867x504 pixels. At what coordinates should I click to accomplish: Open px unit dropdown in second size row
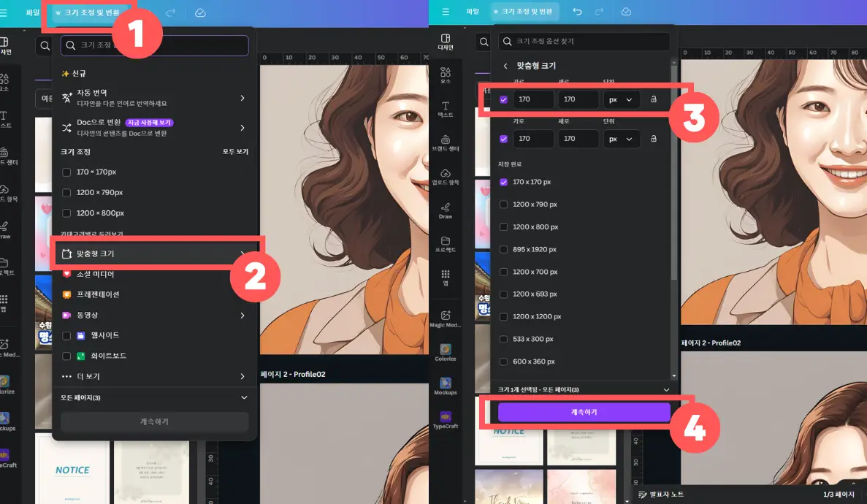(x=622, y=139)
